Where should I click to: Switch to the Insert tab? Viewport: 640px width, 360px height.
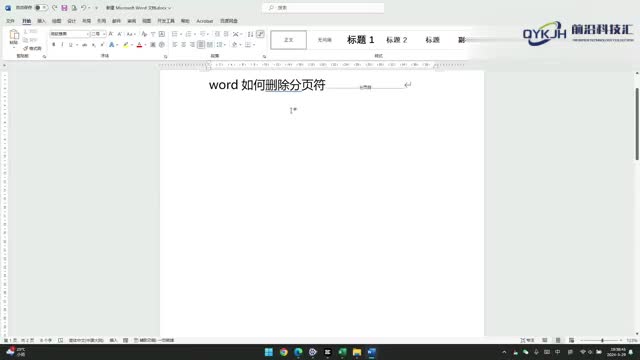click(x=41, y=21)
